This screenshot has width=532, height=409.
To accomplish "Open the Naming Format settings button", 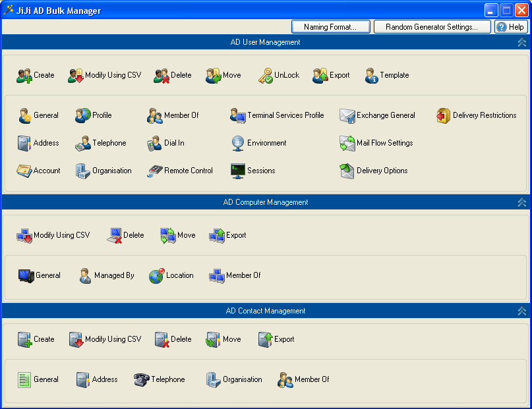I will pyautogui.click(x=330, y=27).
